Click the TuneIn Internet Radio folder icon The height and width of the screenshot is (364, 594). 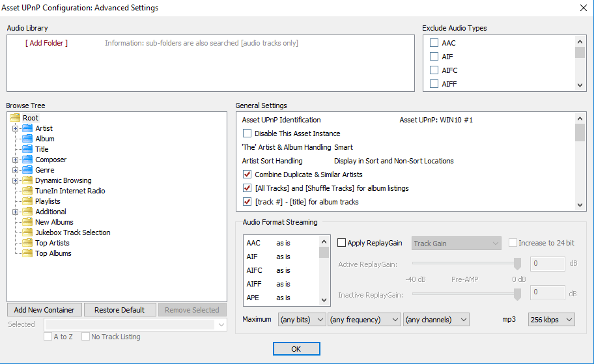pos(27,191)
